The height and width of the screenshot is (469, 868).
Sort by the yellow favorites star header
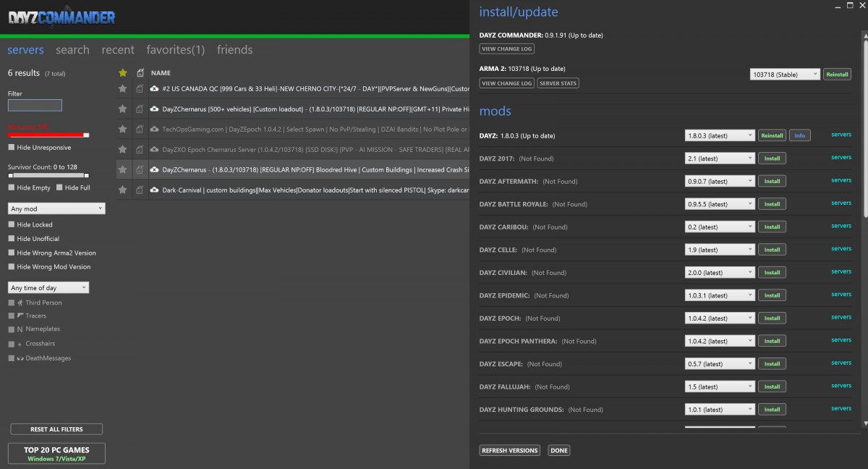point(122,72)
